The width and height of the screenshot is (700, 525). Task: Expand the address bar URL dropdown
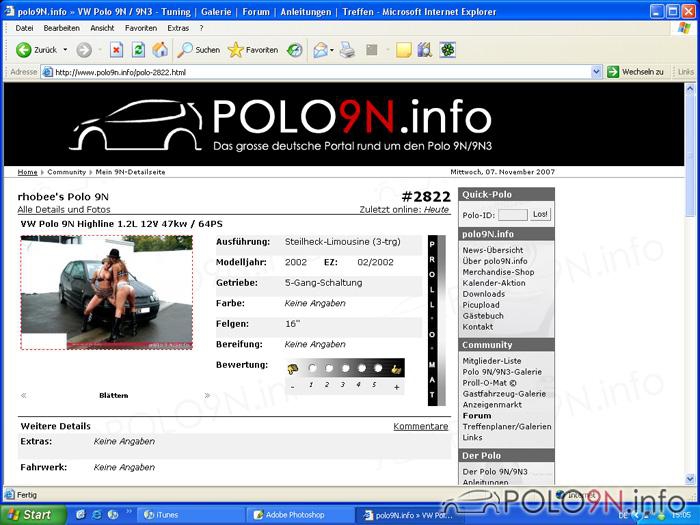click(597, 72)
